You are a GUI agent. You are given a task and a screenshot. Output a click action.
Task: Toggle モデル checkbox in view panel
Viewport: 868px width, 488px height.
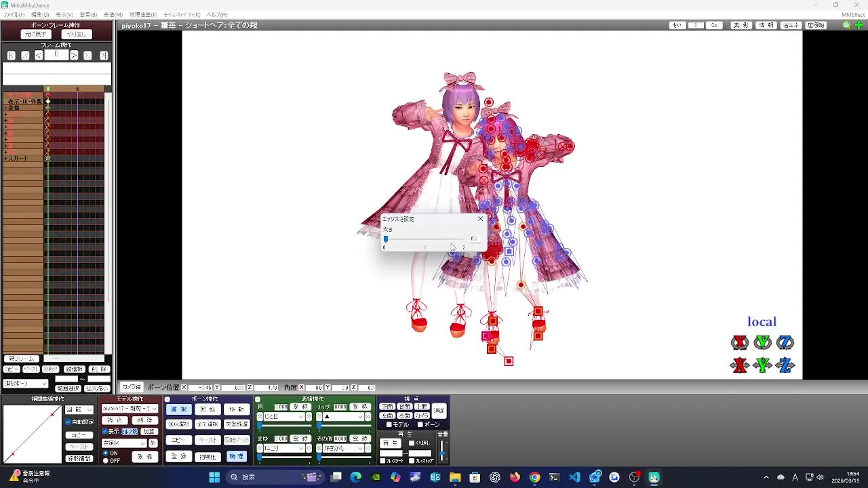tap(389, 424)
